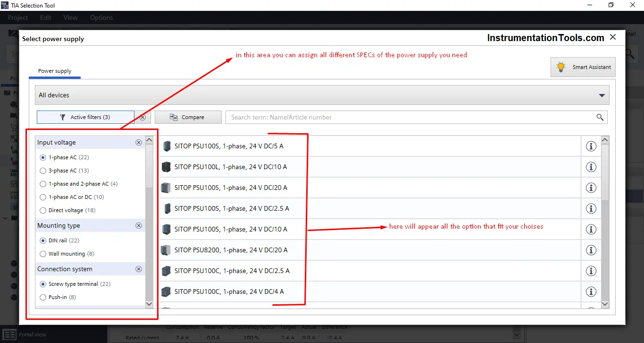Click the results list scrollbar thumb
Screen dimensions: 644x343
[605, 172]
